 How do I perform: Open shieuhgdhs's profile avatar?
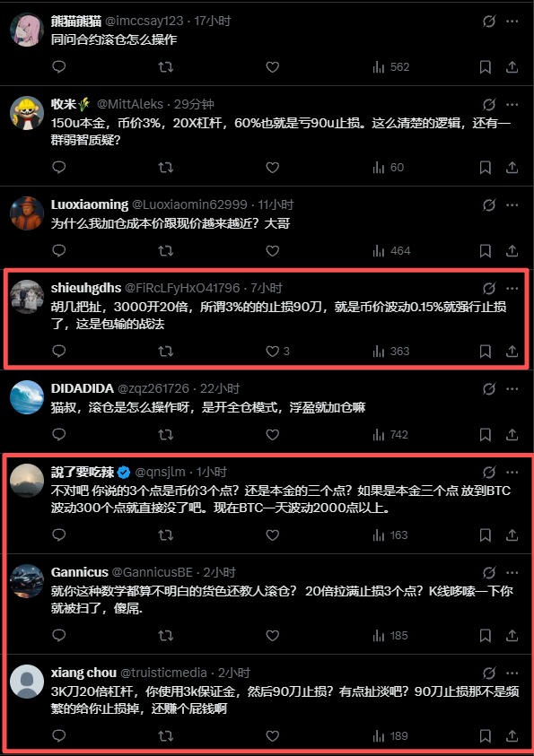coord(27,297)
